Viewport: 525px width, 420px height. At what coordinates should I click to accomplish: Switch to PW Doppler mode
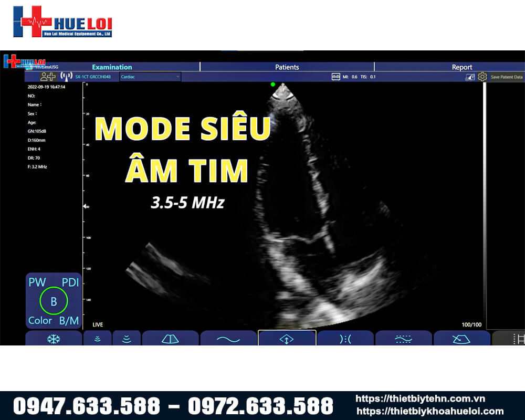point(37,282)
